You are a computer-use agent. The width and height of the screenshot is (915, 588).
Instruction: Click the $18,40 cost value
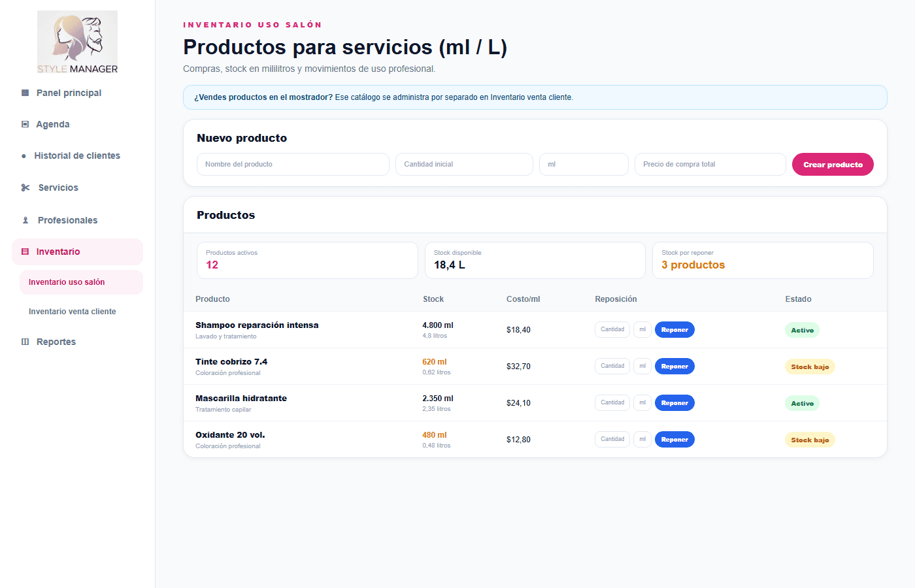(x=518, y=330)
